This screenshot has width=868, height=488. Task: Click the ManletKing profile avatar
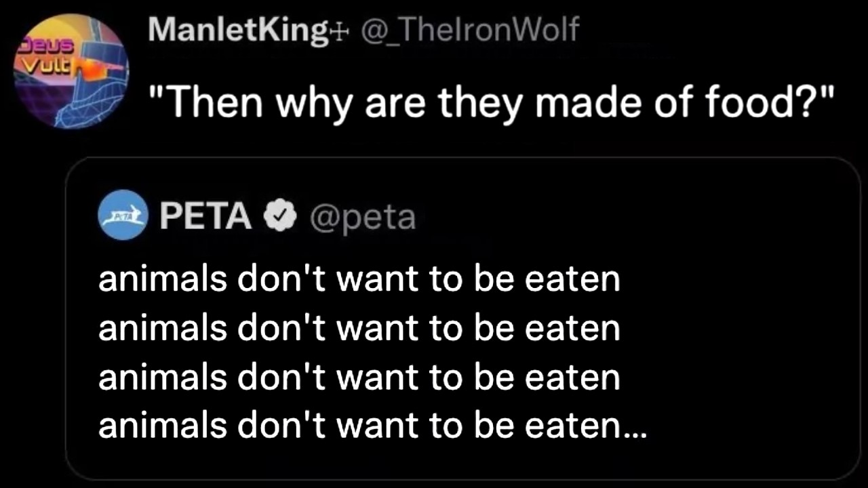coord(71,71)
